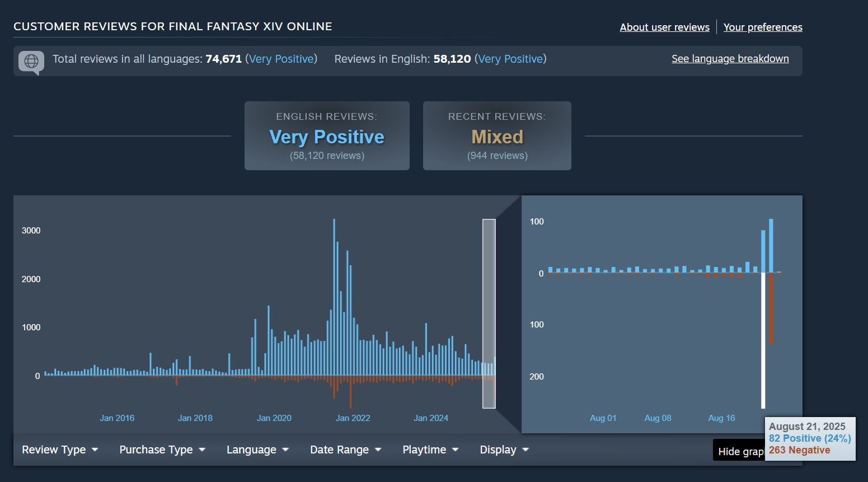The width and height of the screenshot is (868, 482).
Task: Click the "Jan 2018" axis label
Action: tap(195, 418)
